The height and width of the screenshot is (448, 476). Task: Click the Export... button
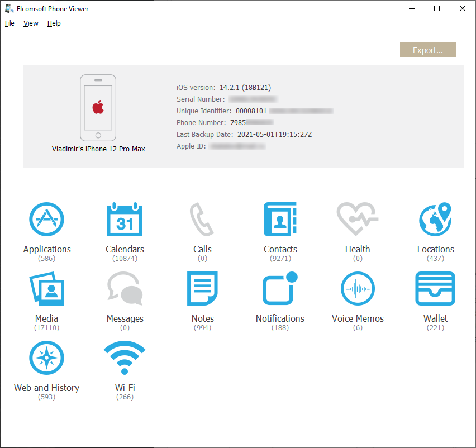click(427, 50)
